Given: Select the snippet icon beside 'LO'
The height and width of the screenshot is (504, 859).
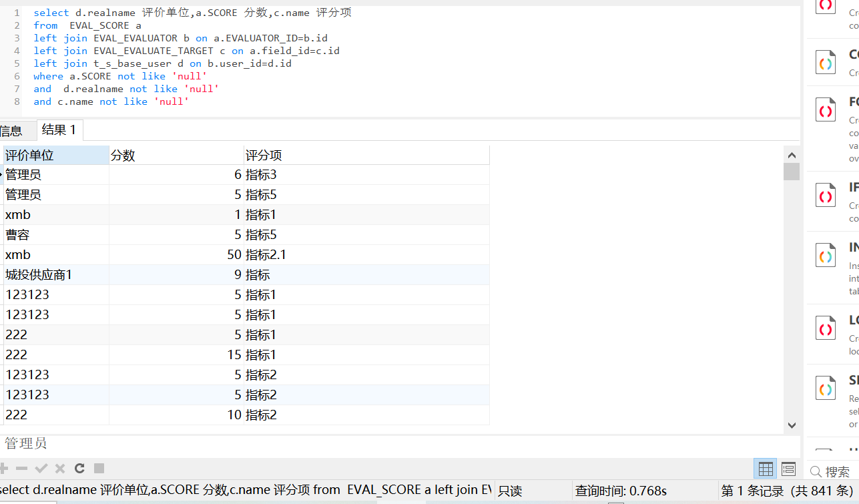Looking at the screenshot, I should click(826, 329).
